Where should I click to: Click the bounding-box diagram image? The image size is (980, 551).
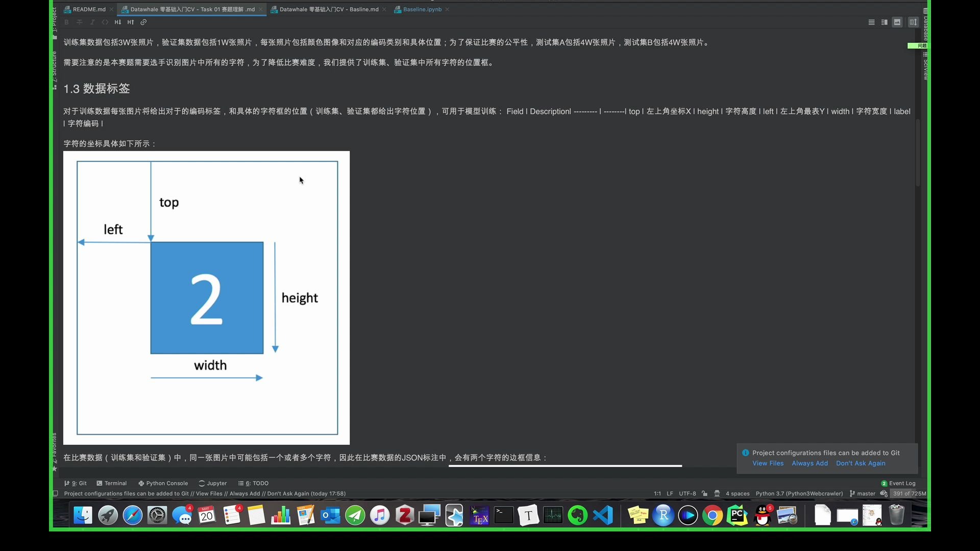click(206, 297)
